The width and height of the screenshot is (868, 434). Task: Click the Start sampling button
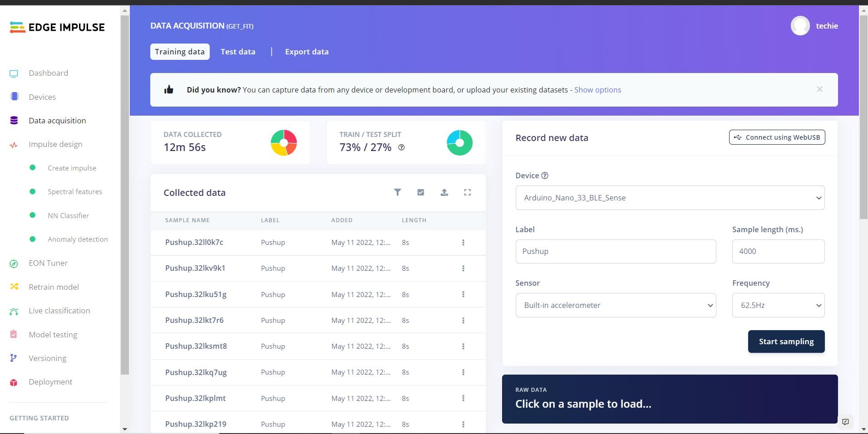point(786,341)
